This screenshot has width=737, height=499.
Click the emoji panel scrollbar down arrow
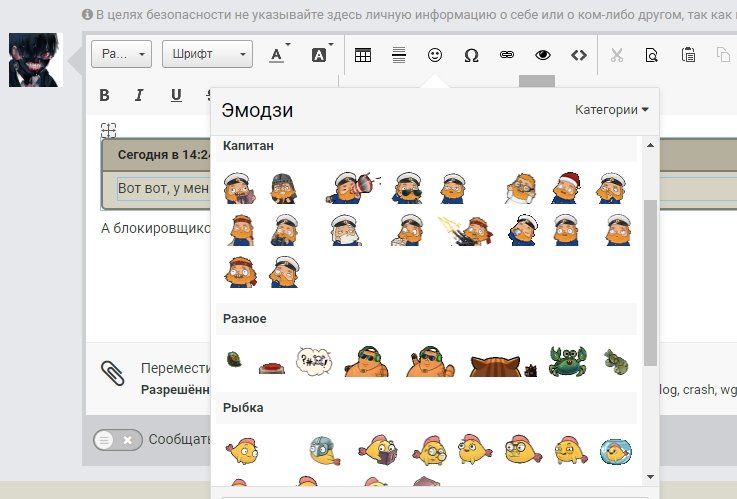tap(650, 476)
